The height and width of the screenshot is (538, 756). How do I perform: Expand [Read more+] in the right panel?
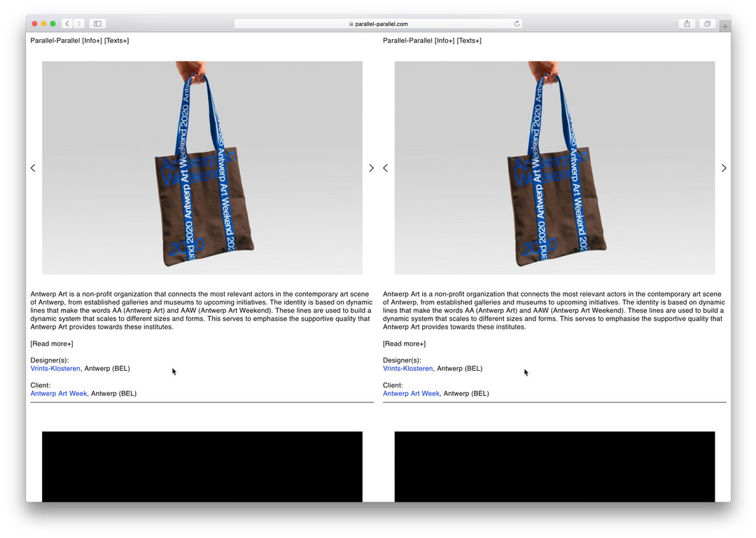coord(404,344)
